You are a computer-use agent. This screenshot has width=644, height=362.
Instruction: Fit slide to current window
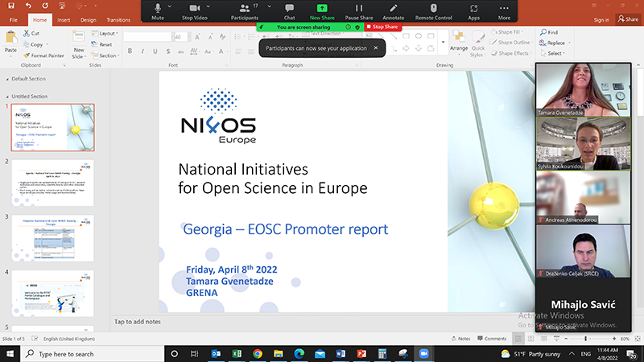pyautogui.click(x=638, y=339)
